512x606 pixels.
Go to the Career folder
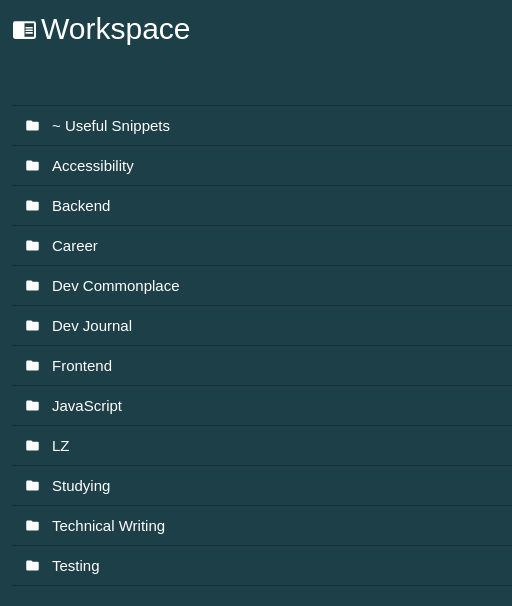pyautogui.click(x=262, y=246)
